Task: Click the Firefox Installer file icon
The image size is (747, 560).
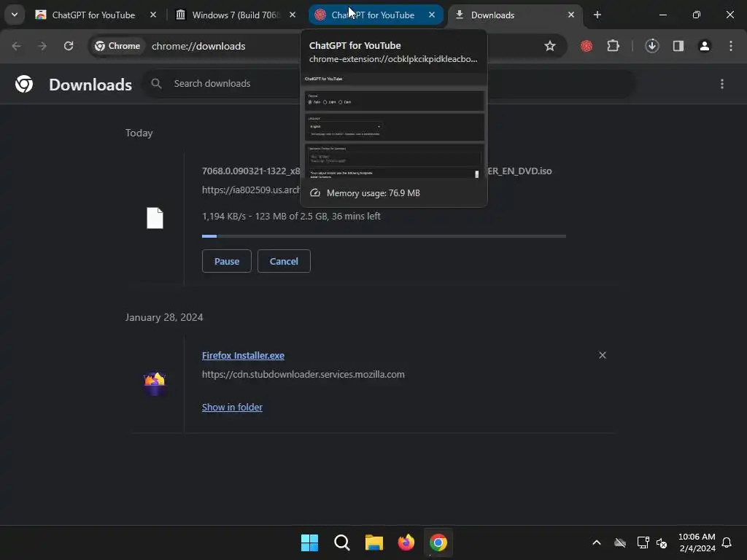Action: (155, 384)
